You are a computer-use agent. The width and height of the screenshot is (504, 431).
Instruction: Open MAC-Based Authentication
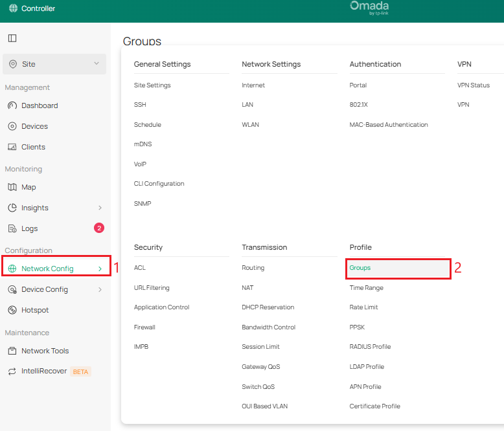[x=389, y=125]
